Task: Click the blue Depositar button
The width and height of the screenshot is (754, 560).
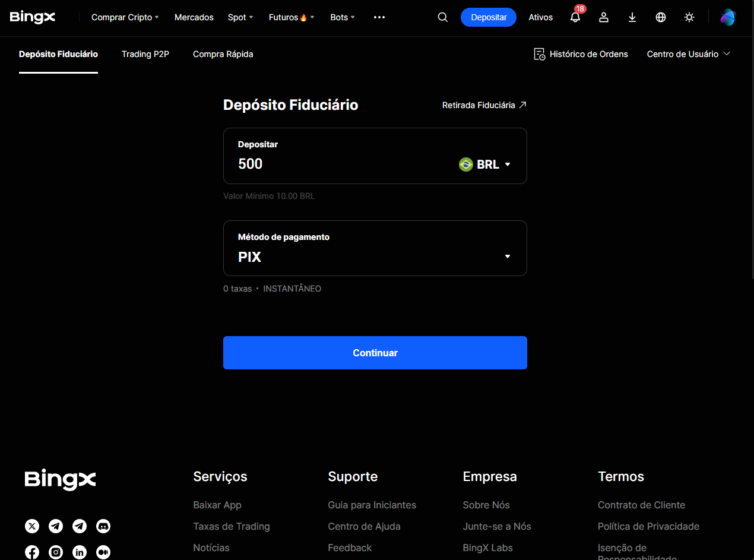Action: [x=489, y=17]
